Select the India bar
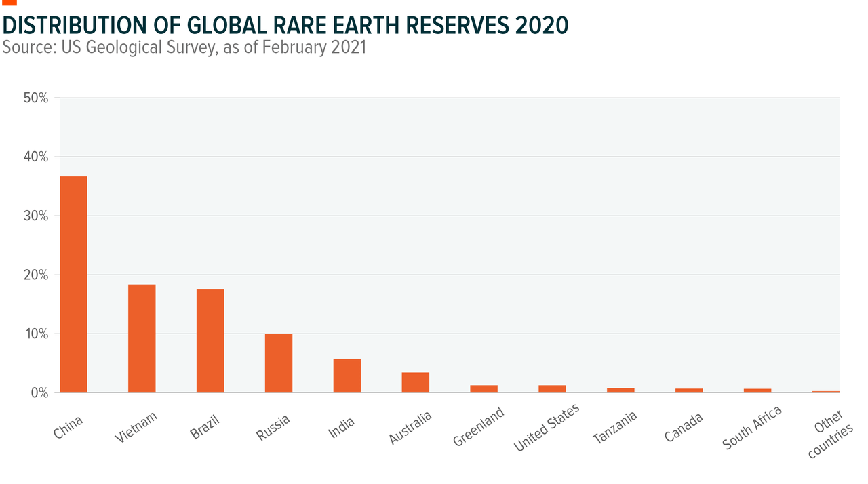The image size is (868, 484). [347, 375]
